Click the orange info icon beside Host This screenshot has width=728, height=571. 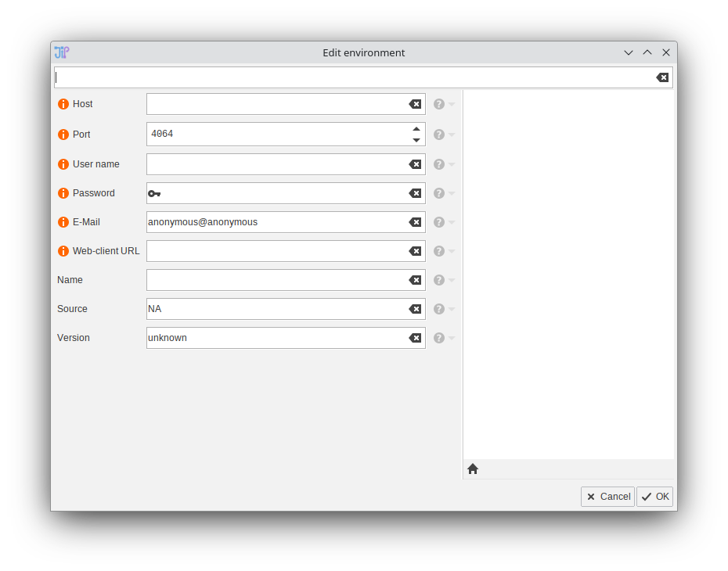[63, 104]
